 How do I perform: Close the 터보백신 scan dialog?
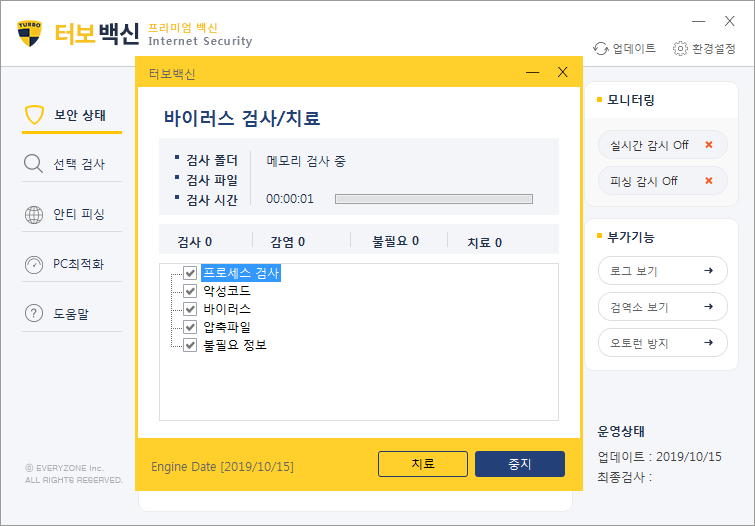pos(563,72)
